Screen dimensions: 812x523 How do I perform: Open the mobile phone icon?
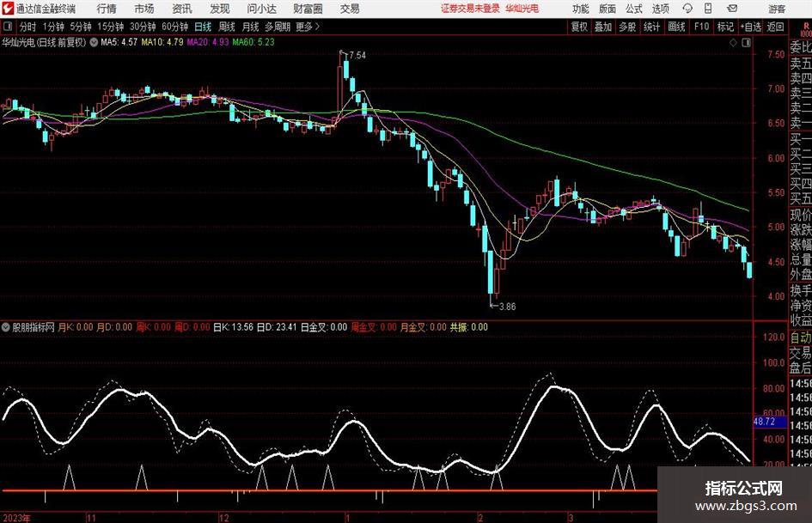pyautogui.click(x=708, y=9)
